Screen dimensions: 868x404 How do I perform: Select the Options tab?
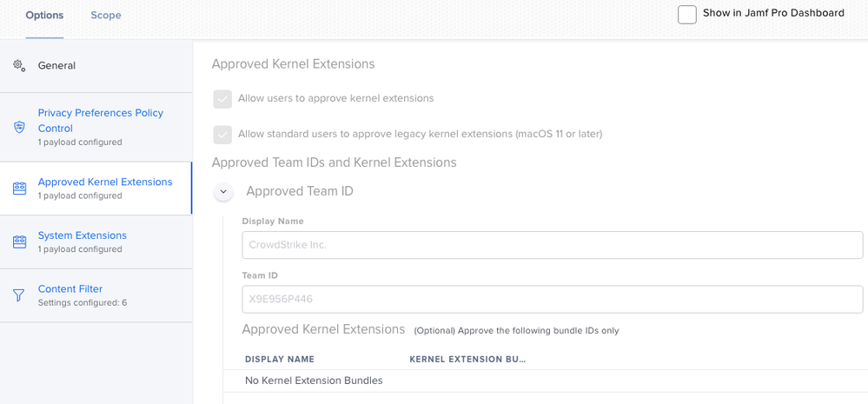(x=44, y=15)
